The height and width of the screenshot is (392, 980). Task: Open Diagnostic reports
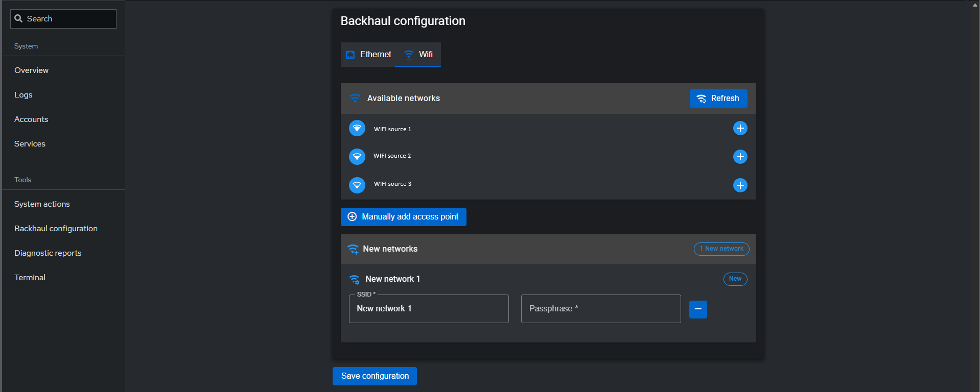point(48,253)
